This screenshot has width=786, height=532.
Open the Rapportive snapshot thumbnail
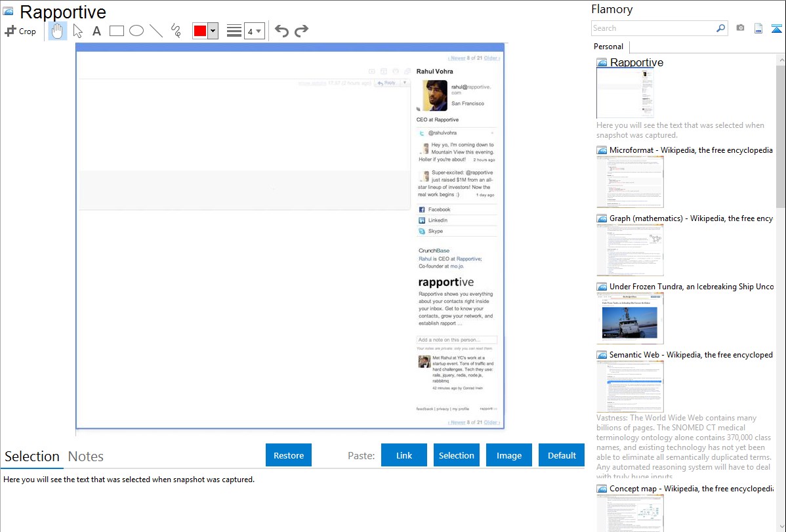[x=625, y=93]
